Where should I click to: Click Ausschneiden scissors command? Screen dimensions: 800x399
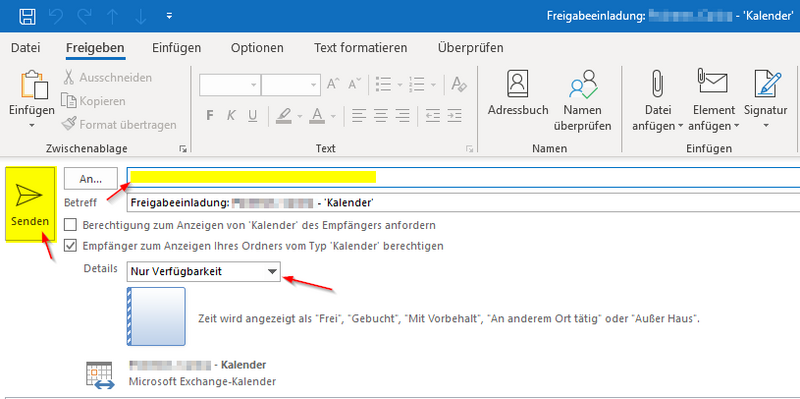tap(107, 78)
